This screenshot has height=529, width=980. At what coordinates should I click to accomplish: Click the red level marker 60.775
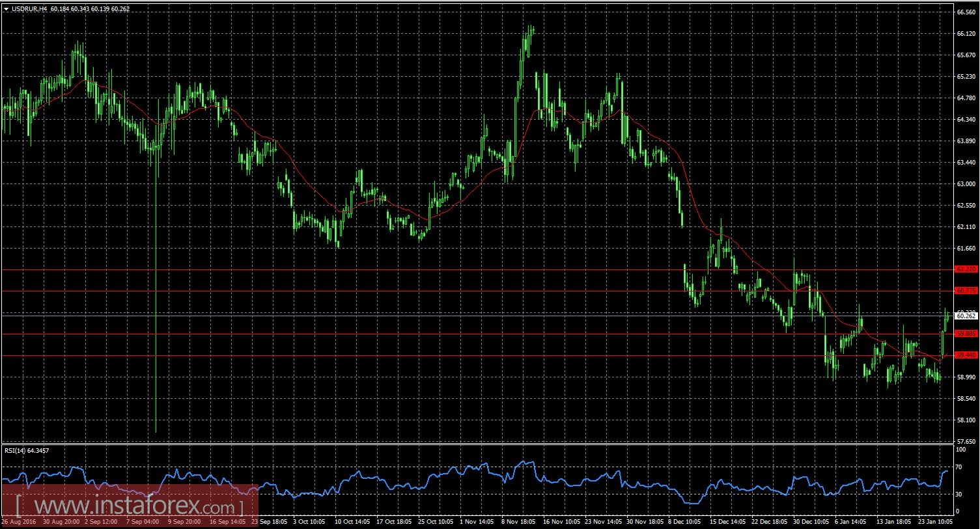(965, 292)
